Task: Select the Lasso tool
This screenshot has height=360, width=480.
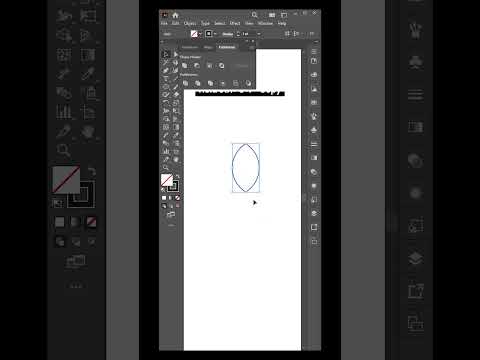Action: pyautogui.click(x=176, y=62)
